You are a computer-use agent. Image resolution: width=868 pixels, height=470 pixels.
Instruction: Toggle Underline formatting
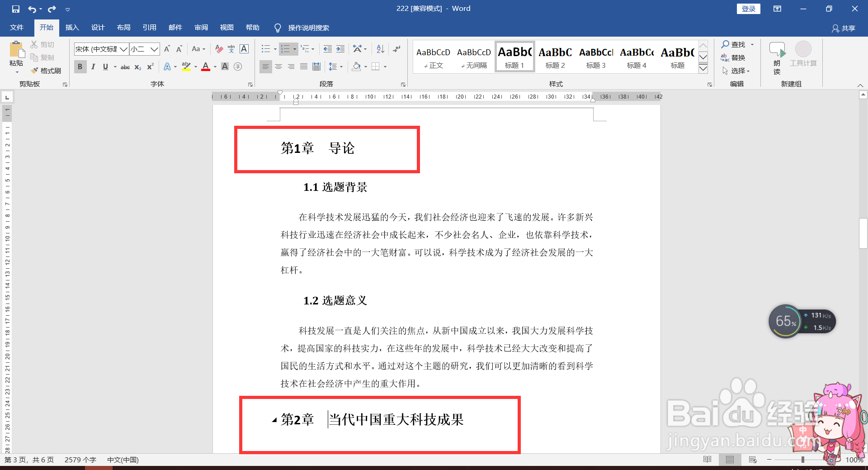pyautogui.click(x=105, y=66)
